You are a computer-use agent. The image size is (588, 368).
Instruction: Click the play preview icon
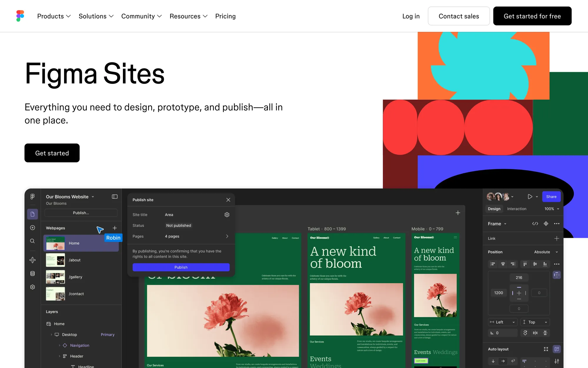coord(530,197)
